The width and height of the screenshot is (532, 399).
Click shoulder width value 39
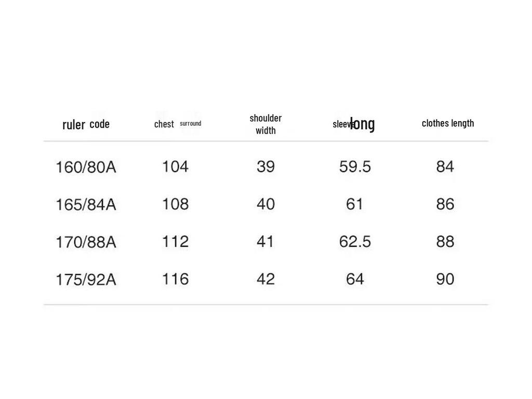click(265, 166)
